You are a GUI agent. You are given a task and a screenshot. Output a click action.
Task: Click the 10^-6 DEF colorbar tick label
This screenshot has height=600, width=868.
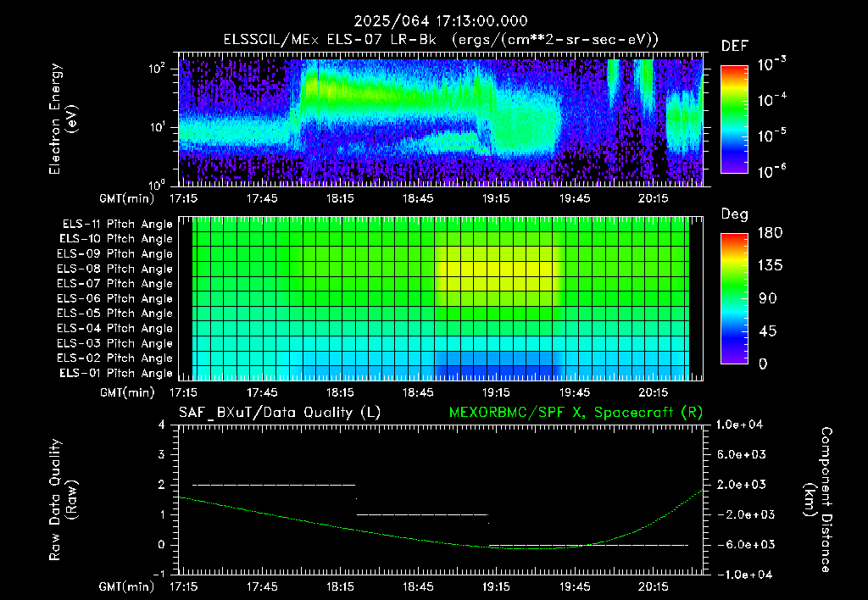[x=772, y=171]
